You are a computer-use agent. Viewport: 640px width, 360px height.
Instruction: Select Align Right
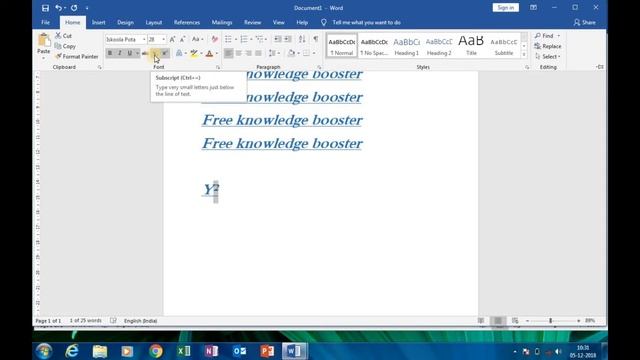248,53
